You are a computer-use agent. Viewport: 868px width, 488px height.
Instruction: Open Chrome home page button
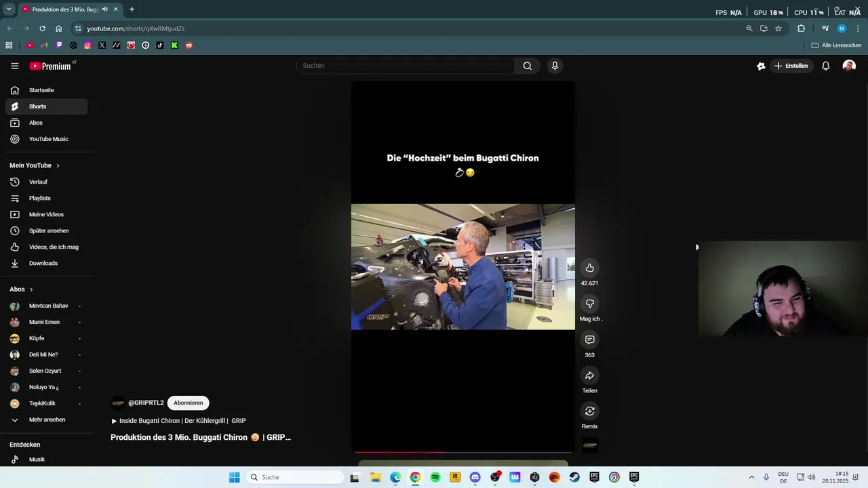58,28
